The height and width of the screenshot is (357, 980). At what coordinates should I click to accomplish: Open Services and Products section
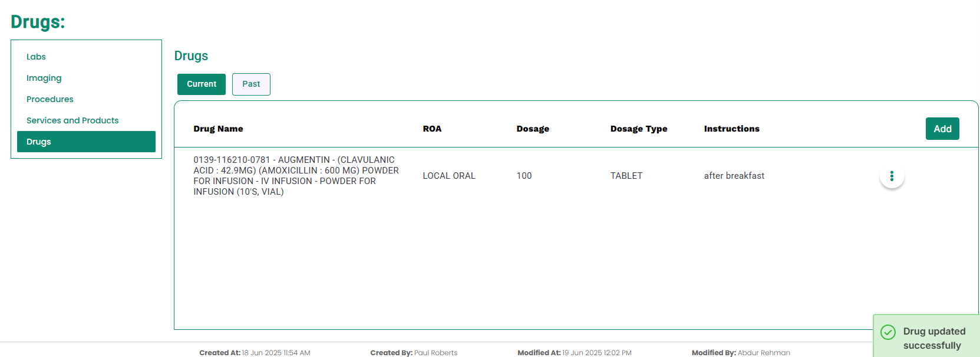[x=72, y=120]
